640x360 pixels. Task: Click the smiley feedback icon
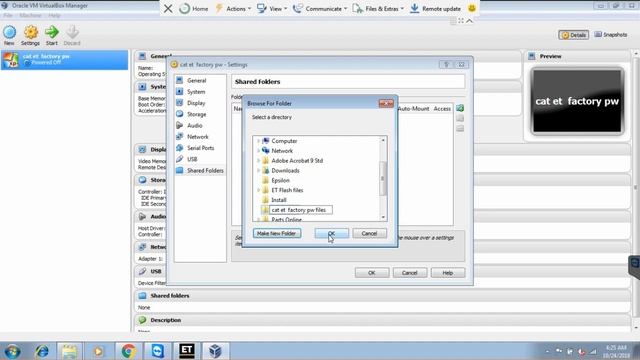pyautogui.click(x=472, y=9)
